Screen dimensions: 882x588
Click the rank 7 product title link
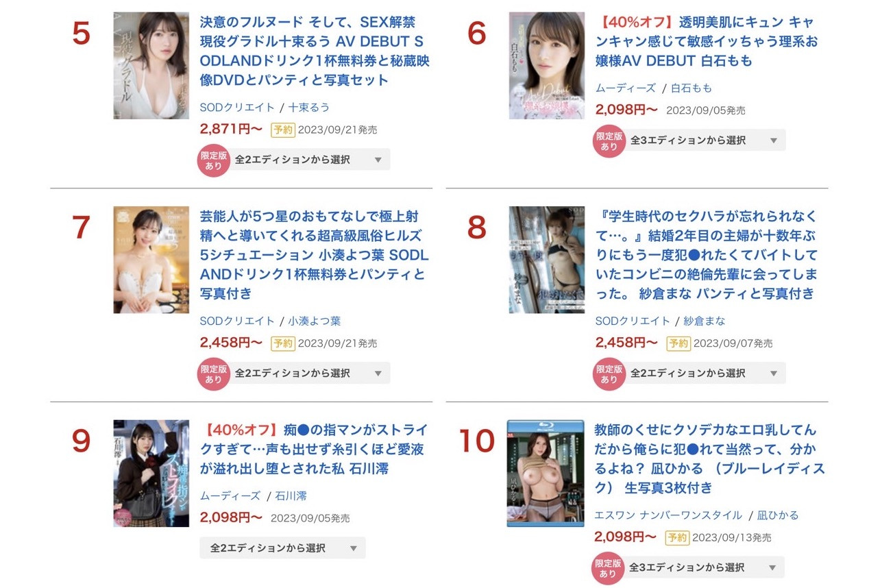tap(315, 256)
